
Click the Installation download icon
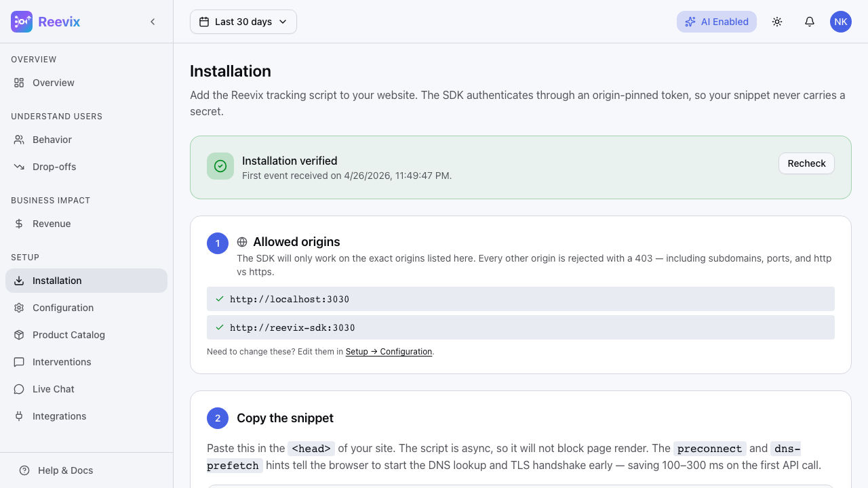[x=19, y=281]
